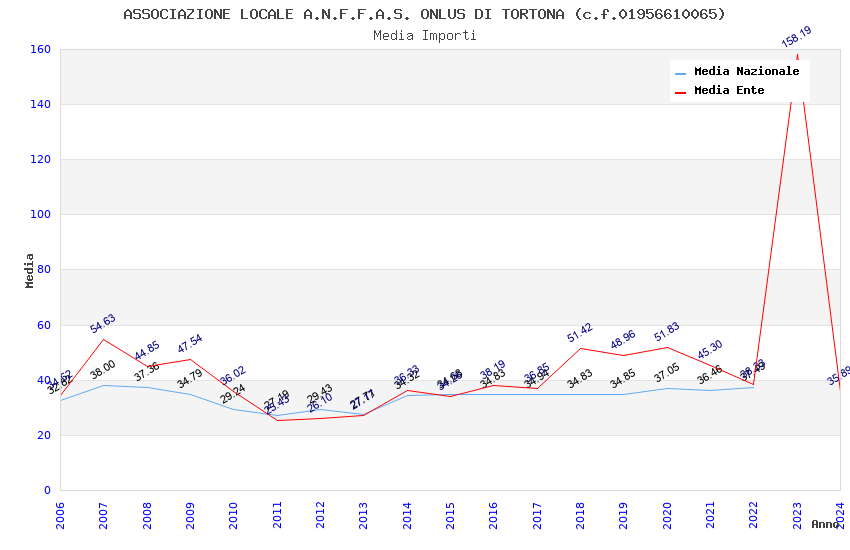Click the 2009 x-axis year label
This screenshot has height=550, width=850.
pyautogui.click(x=190, y=515)
